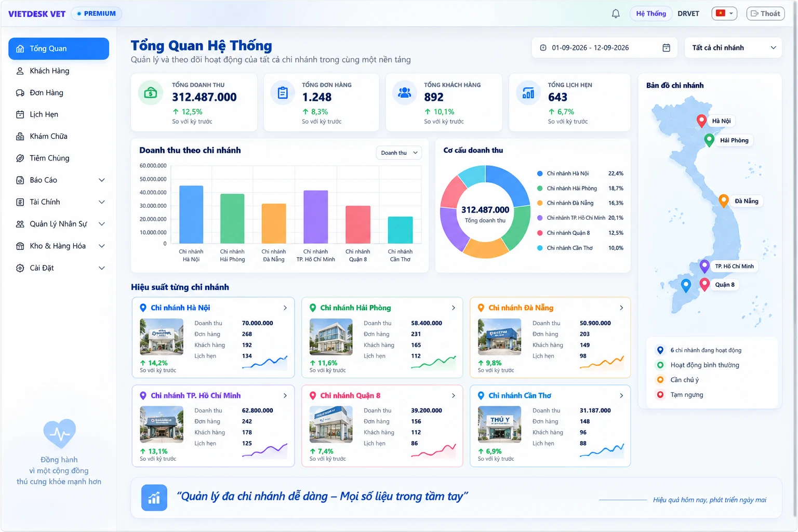Image resolution: width=798 pixels, height=532 pixels.
Task: Click the Quản Lý Nhân Sự people icon
Action: (x=20, y=224)
